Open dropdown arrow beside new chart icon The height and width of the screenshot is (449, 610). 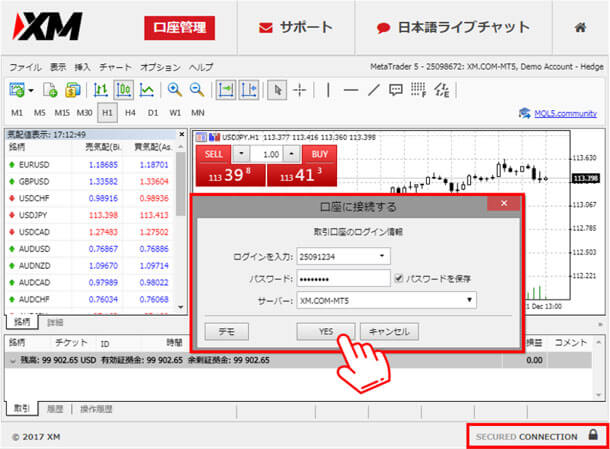coord(31,90)
